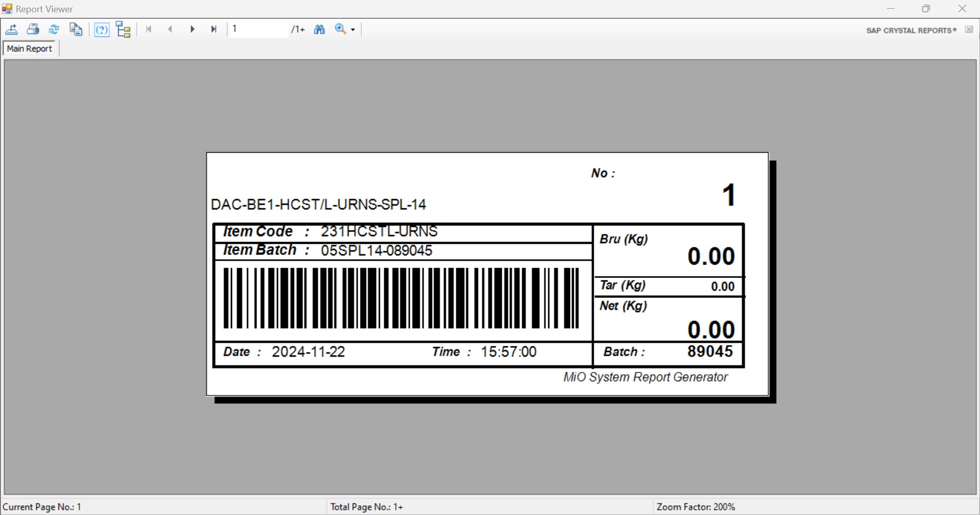Click the date value 2024-11-22

click(308, 352)
